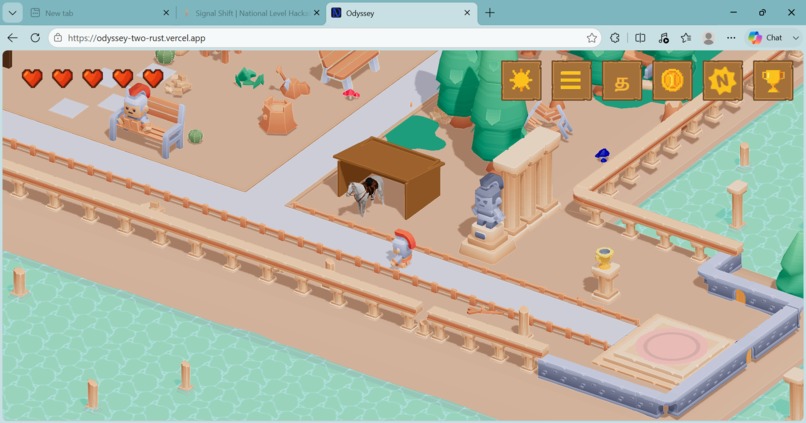
Task: Open the gold coin game button
Action: [672, 81]
